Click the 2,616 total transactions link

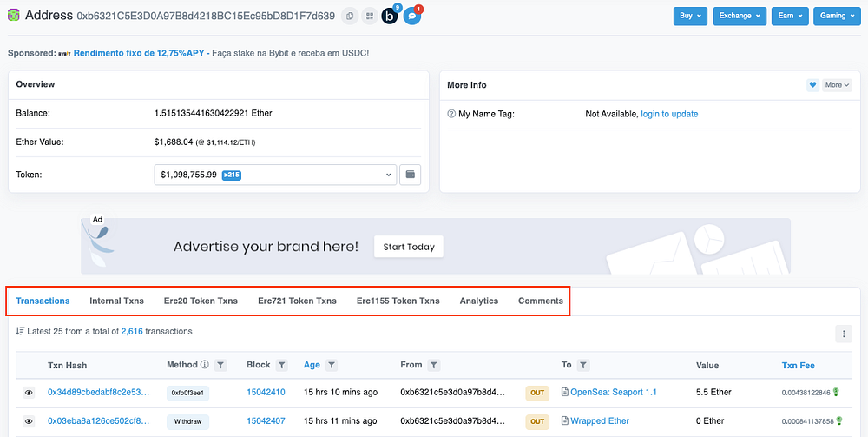click(x=132, y=331)
